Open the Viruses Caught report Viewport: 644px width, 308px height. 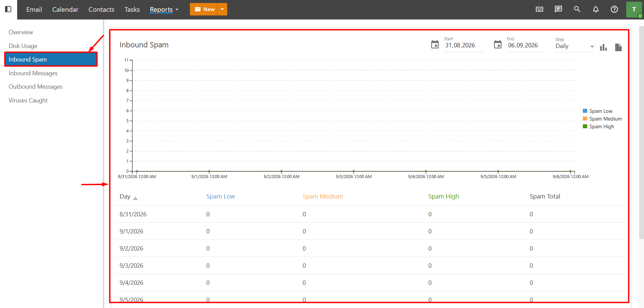(28, 100)
